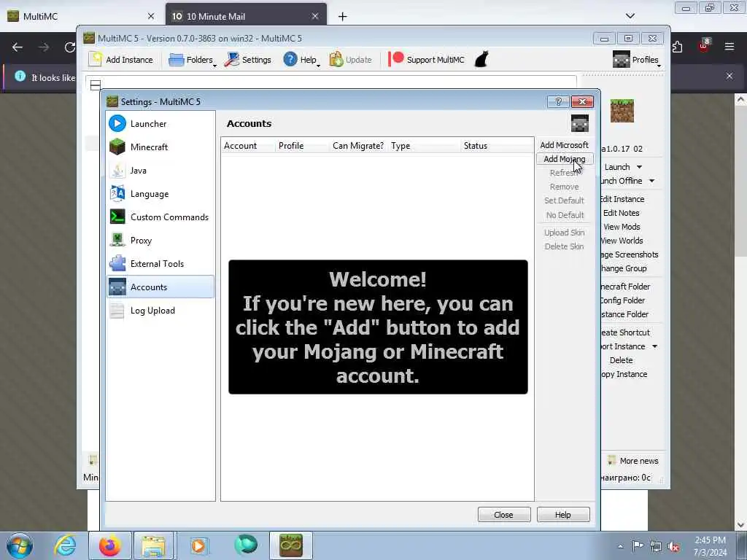
Task: Click the black cat icon in toolbar
Action: click(x=481, y=60)
